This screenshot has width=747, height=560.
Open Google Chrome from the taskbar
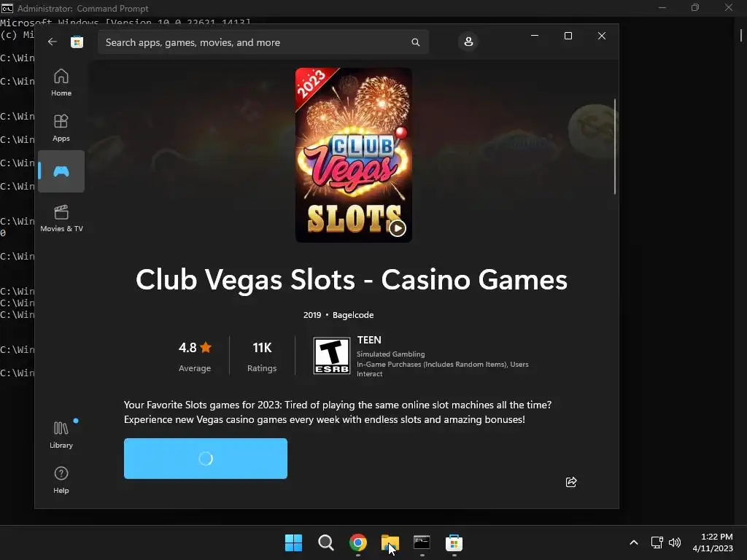coord(357,542)
